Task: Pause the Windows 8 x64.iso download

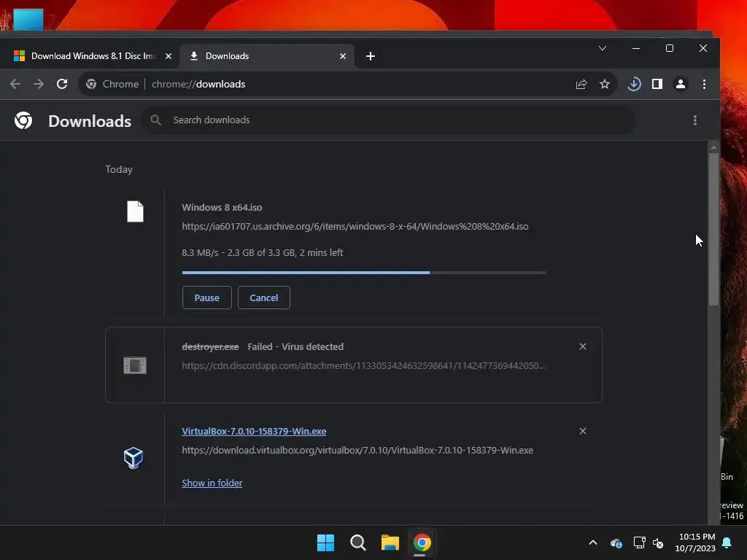Action: 206,297
